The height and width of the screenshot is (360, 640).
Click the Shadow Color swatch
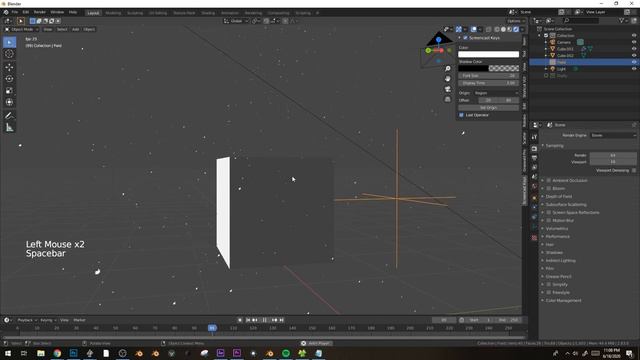pyautogui.click(x=489, y=68)
